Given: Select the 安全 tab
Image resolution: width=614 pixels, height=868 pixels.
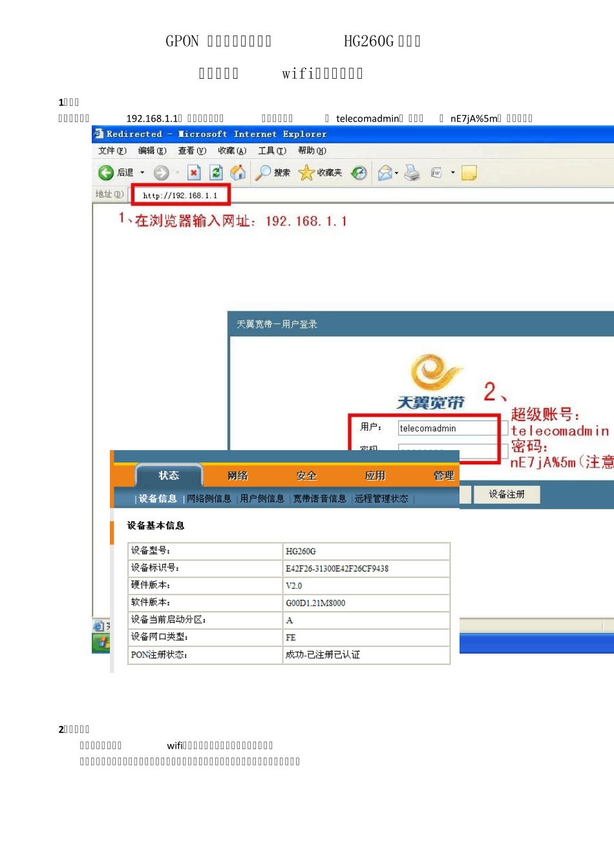Looking at the screenshot, I should click(306, 475).
